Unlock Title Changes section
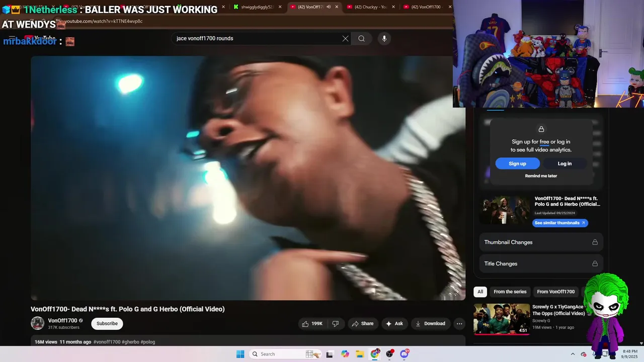Viewport: 644px width, 362px height. click(x=541, y=263)
